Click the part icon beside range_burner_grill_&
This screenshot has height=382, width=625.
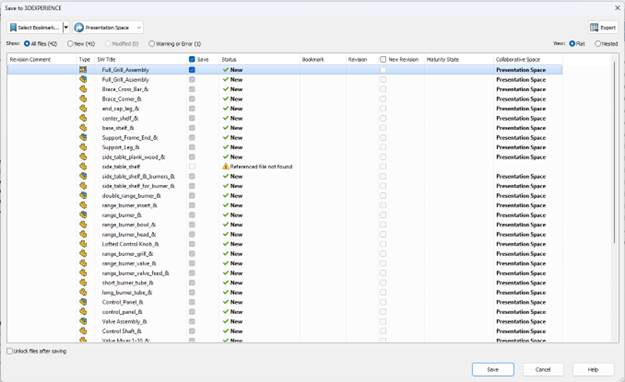83,254
